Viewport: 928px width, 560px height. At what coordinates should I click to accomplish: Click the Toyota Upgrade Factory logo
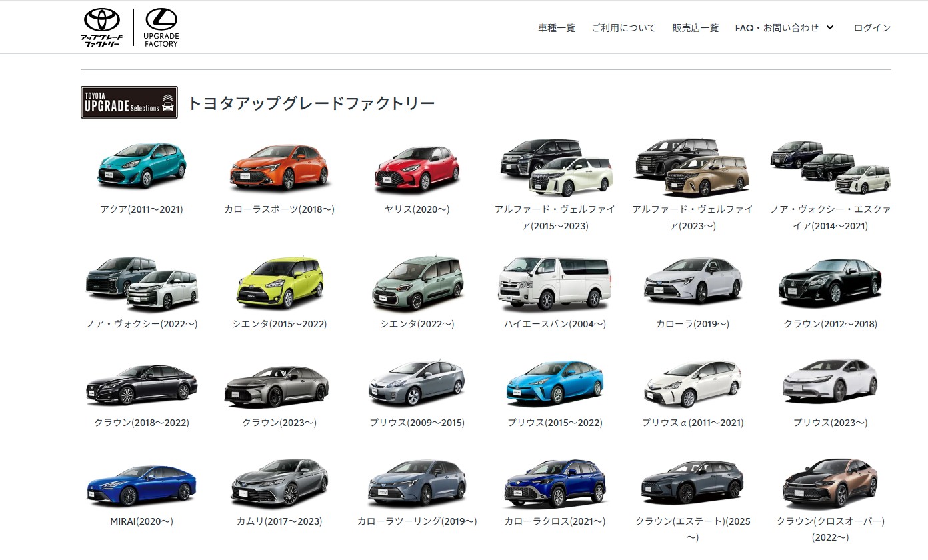(101, 28)
